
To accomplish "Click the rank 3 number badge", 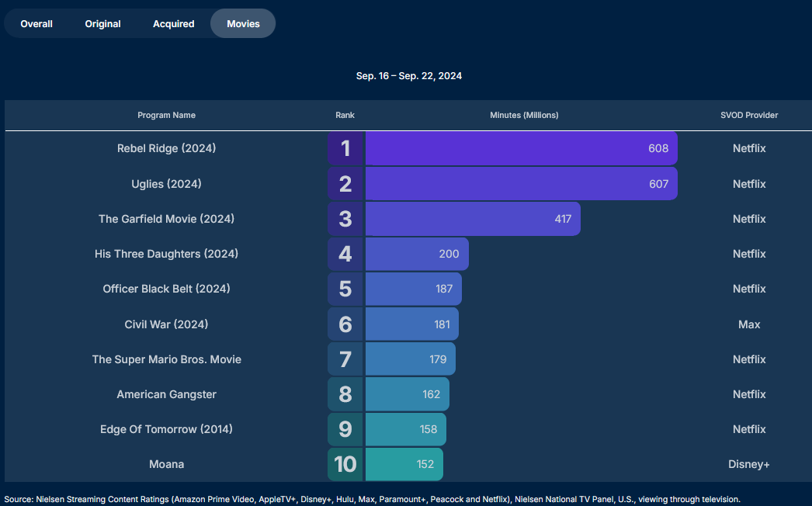I will point(345,219).
